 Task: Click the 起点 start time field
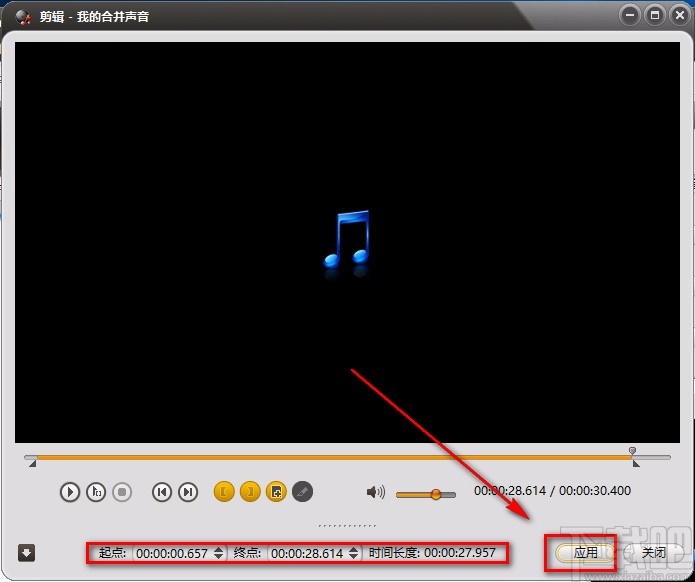pyautogui.click(x=174, y=553)
